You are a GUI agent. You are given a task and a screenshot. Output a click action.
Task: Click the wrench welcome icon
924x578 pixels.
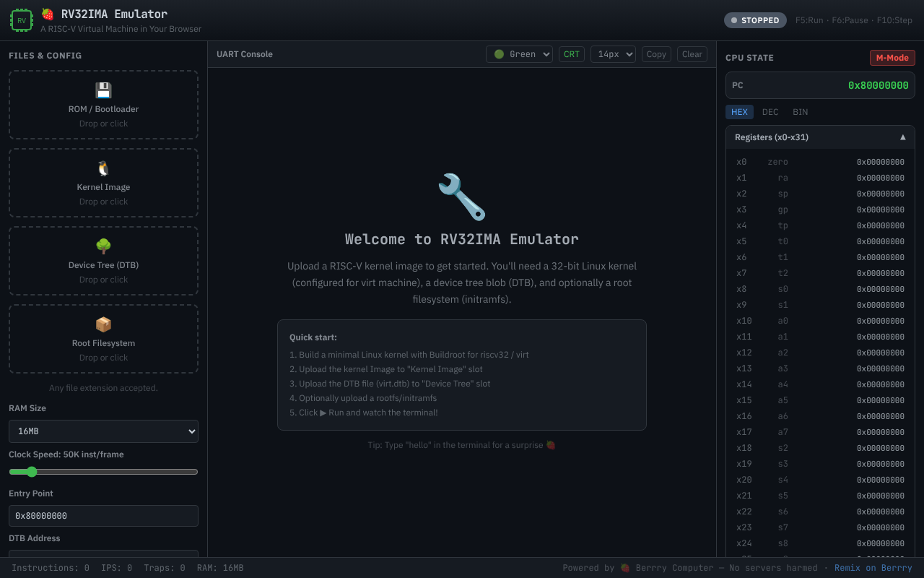[462, 197]
